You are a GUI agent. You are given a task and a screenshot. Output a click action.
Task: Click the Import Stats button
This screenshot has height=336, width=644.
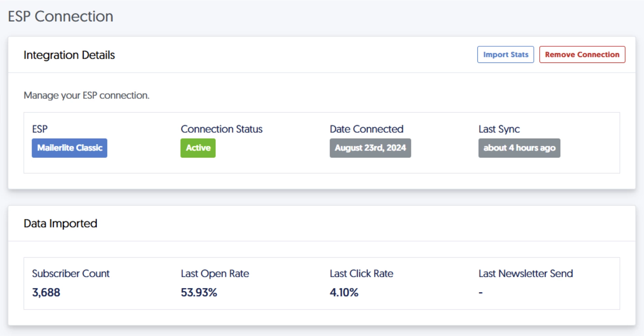click(x=505, y=55)
